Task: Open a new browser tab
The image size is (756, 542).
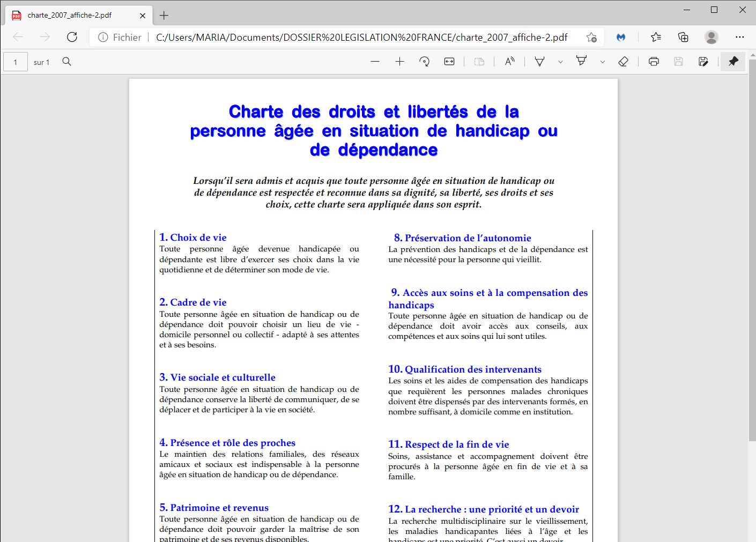Action: [x=164, y=16]
